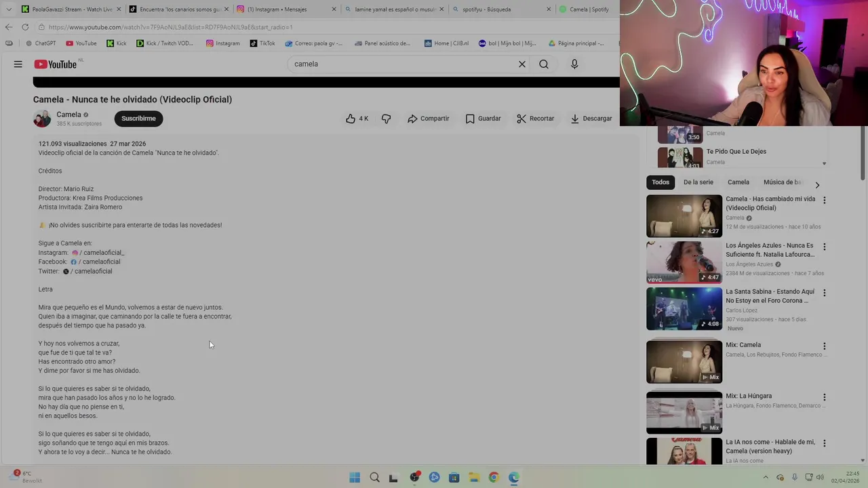
Task: Switch to the TikTok canarios tab
Action: tap(179, 9)
